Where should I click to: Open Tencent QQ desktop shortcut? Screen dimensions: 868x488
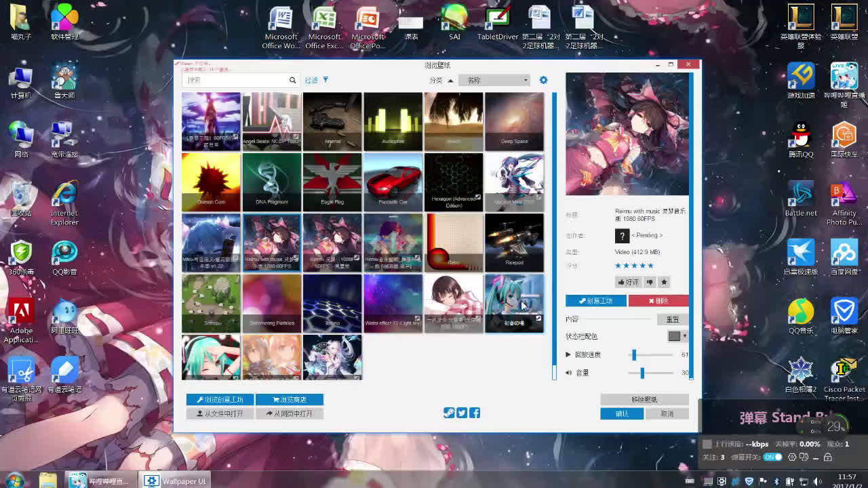coord(801,140)
